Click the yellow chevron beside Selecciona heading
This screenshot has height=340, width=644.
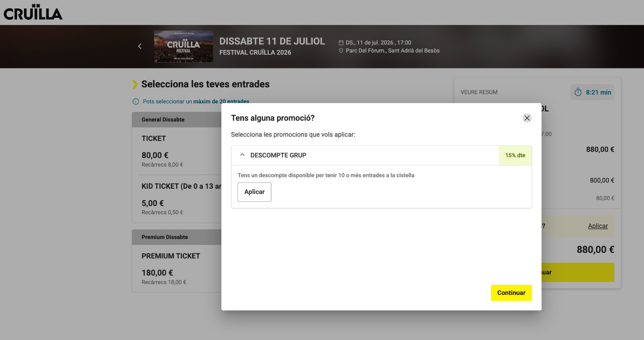(135, 84)
